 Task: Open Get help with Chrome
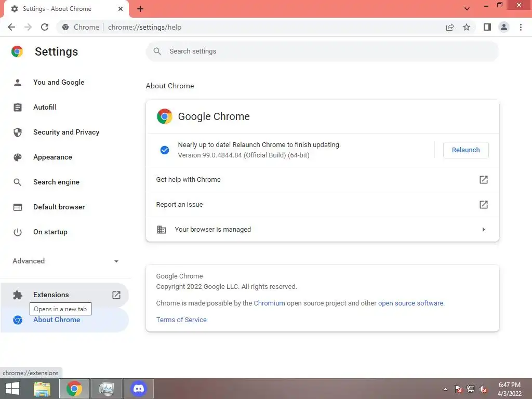tap(322, 179)
